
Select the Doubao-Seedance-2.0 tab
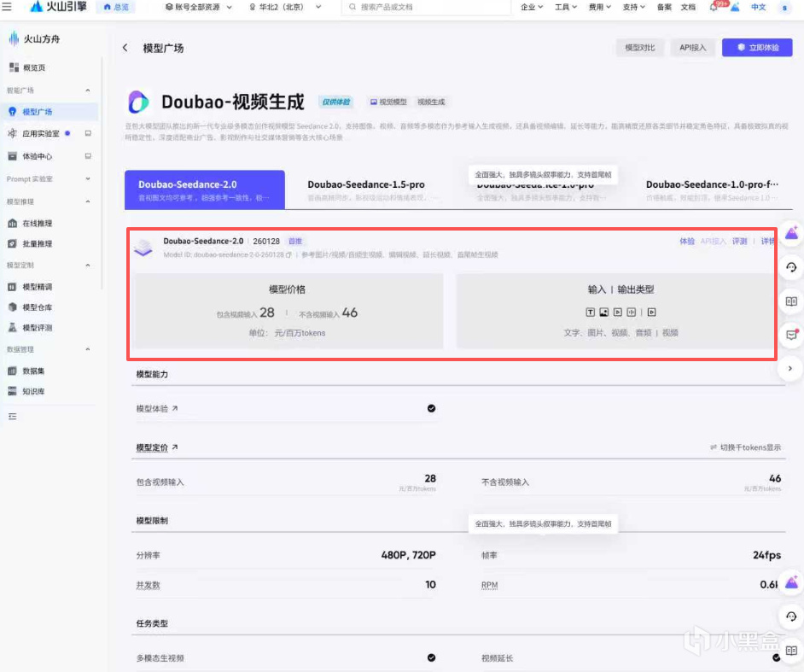pos(205,190)
